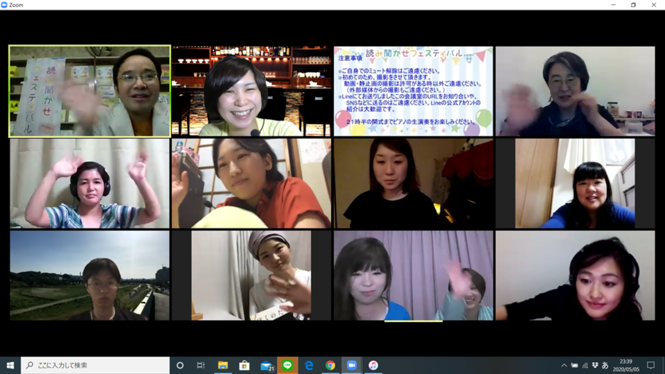
Task: Open iTunes from the taskbar
Action: pyautogui.click(x=373, y=365)
